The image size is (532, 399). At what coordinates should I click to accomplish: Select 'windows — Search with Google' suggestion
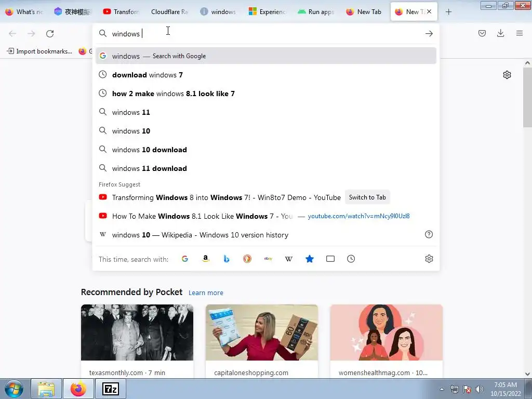click(265, 56)
